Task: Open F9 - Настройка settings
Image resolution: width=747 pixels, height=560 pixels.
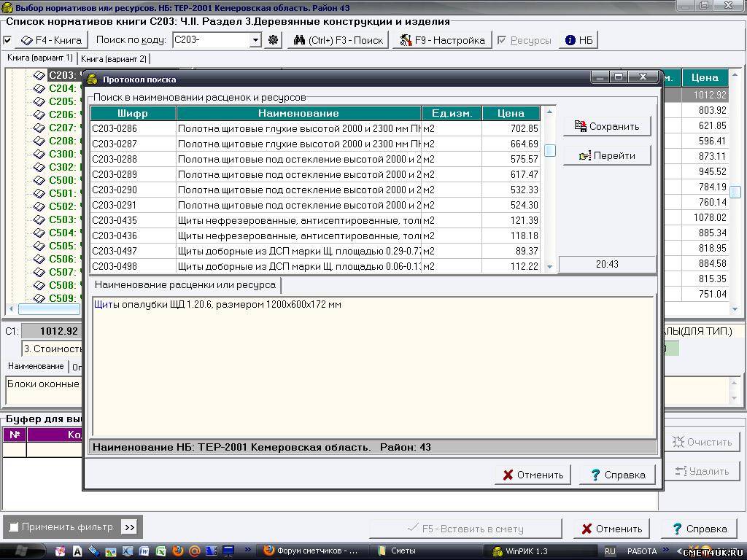Action: pyautogui.click(x=441, y=40)
